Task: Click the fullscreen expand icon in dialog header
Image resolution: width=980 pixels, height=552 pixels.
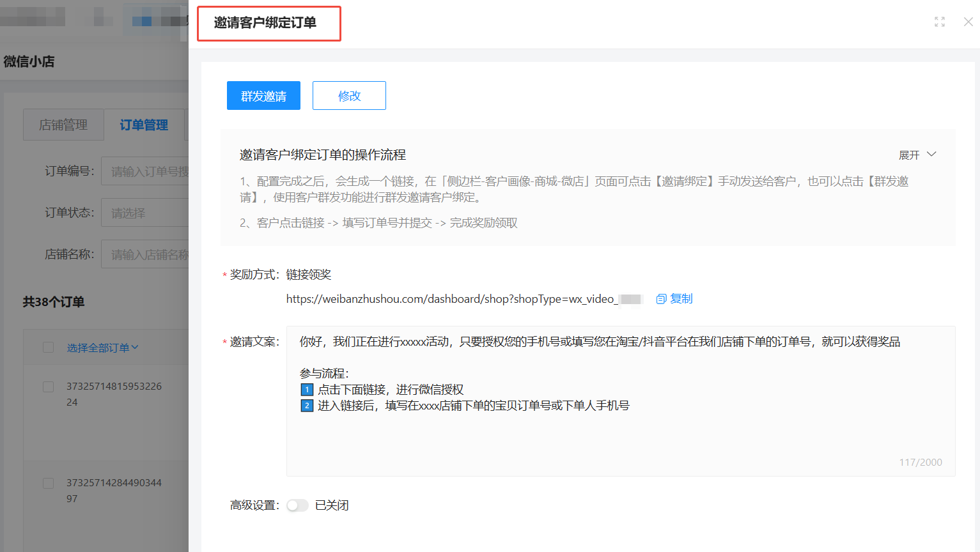Action: (939, 22)
